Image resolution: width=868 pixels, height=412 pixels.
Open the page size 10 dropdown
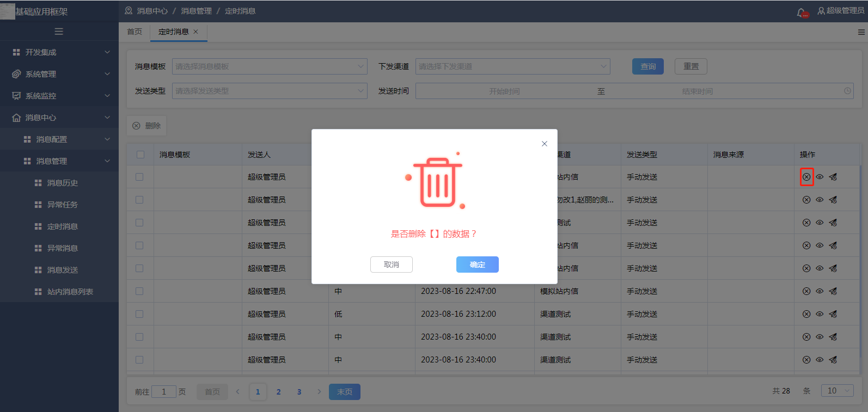(837, 391)
